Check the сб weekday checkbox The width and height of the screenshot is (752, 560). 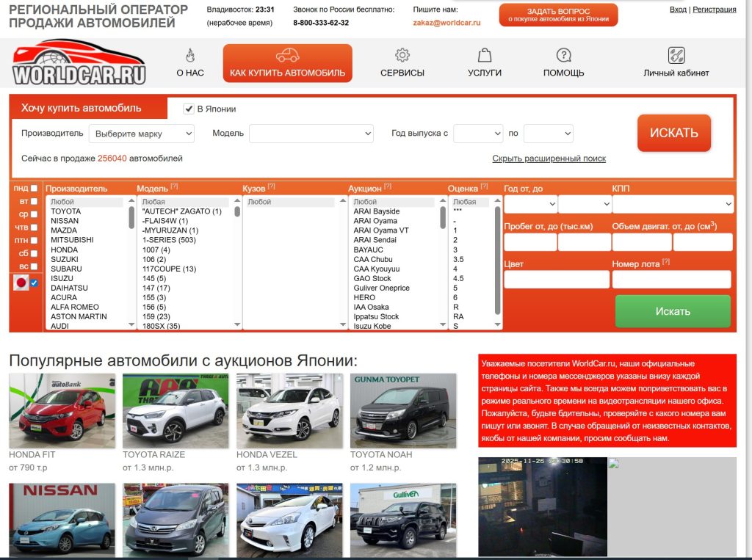click(32, 253)
